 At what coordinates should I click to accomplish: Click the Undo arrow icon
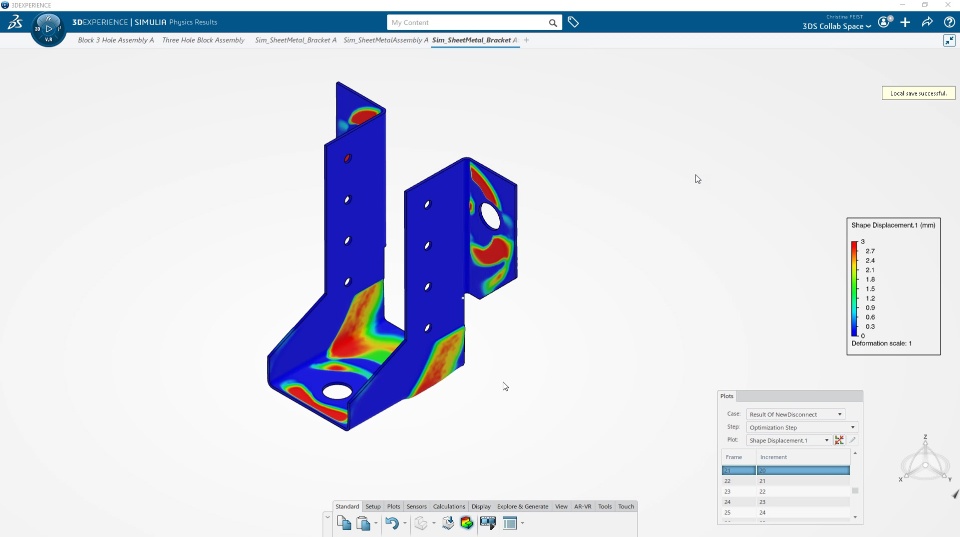(x=392, y=523)
